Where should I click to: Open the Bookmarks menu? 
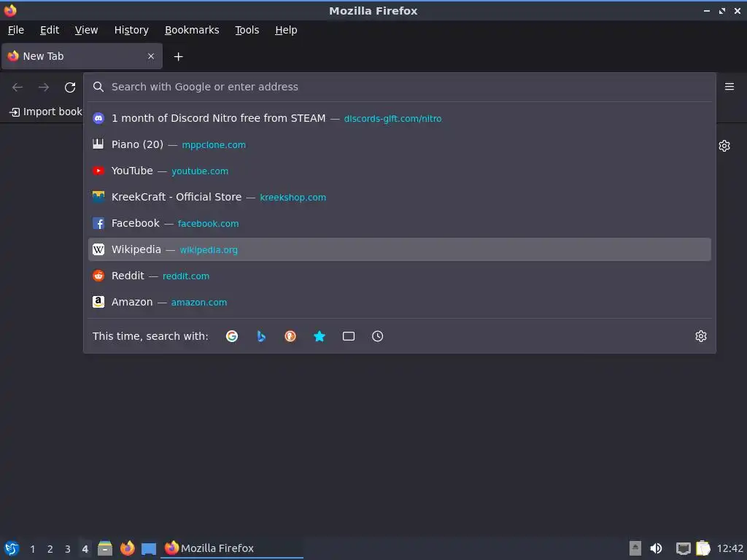pyautogui.click(x=192, y=30)
